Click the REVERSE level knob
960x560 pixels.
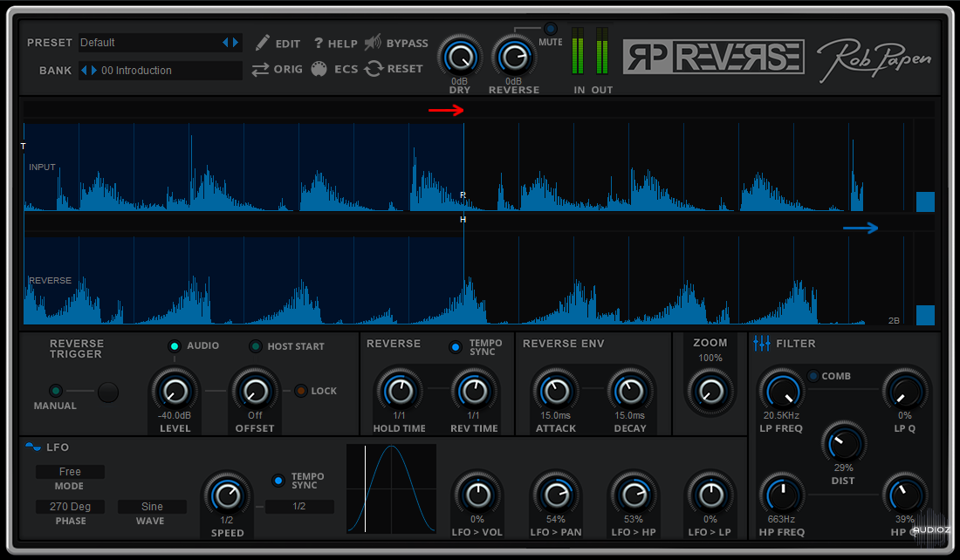tap(514, 57)
